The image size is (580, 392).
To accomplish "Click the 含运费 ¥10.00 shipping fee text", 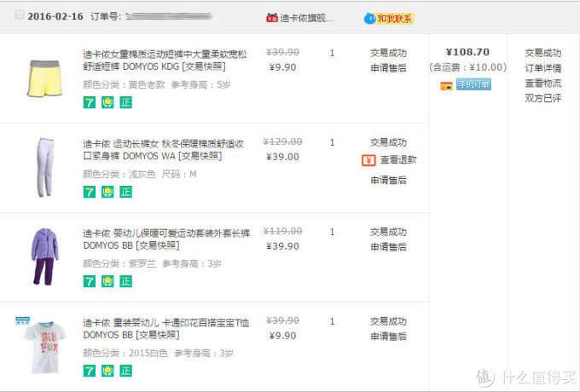I will pyautogui.click(x=468, y=67).
